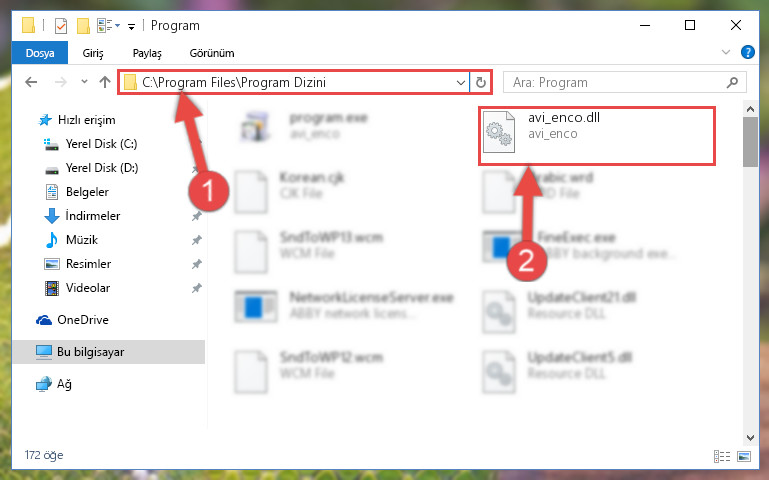Click the Up one level arrow
The image size is (769, 480).
click(x=104, y=82)
